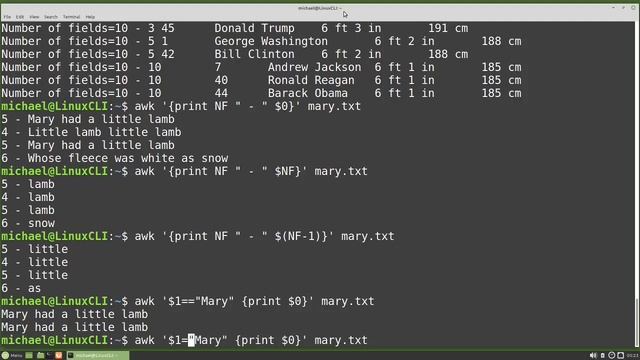Viewport: 640px width, 360px height.
Task: Click the Ronald Reagan row text
Action: (x=261, y=80)
